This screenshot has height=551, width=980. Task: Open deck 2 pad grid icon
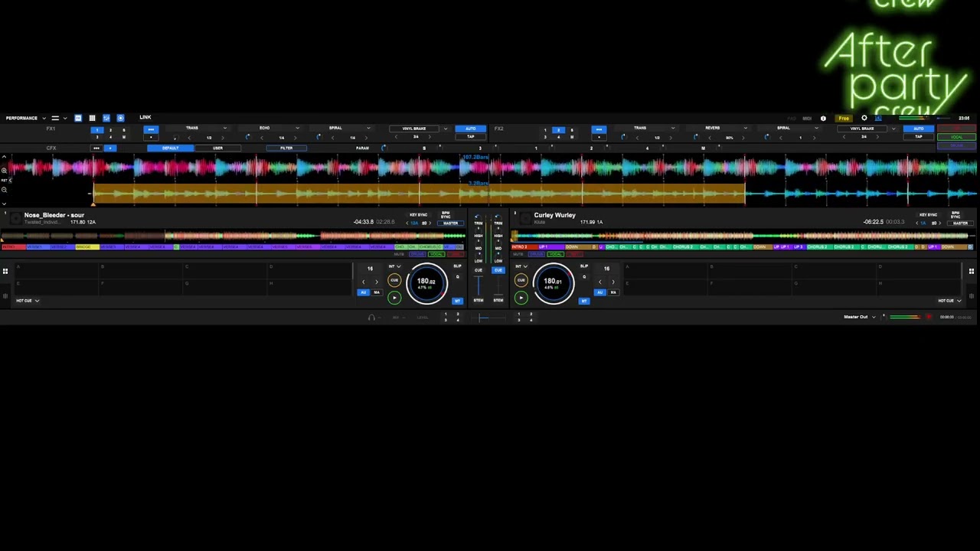[971, 271]
